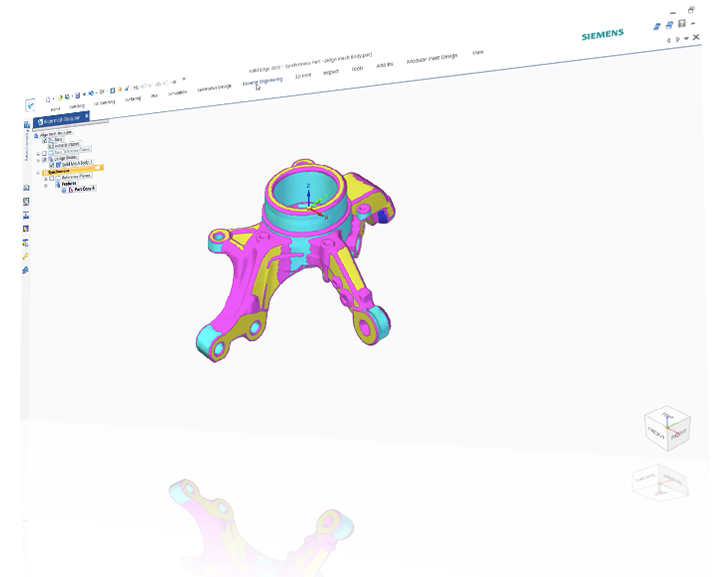Open the Generative Design ribbon tab
Viewport: 719px width, 577px height.
pyautogui.click(x=214, y=88)
